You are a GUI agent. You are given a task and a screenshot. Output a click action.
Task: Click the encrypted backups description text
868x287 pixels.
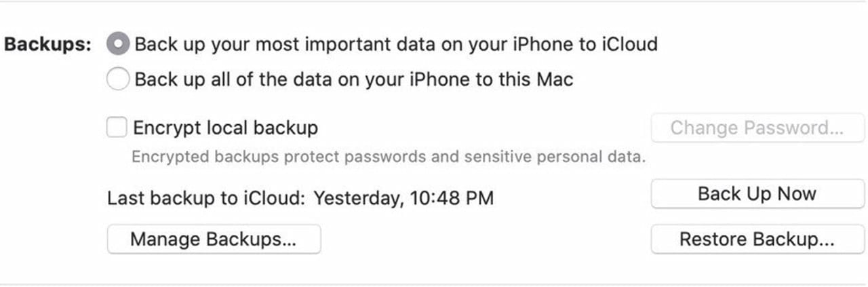[388, 157]
